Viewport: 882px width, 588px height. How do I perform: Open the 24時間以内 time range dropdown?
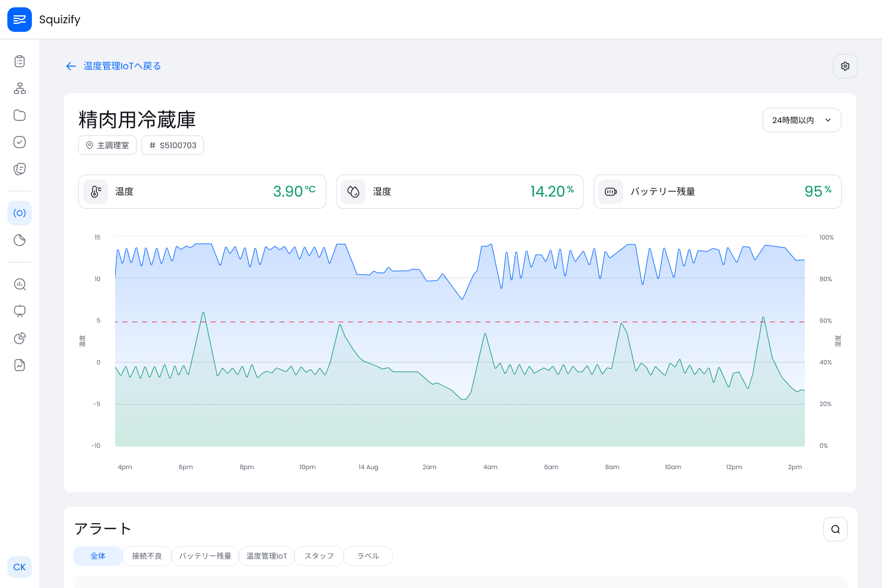pyautogui.click(x=801, y=120)
